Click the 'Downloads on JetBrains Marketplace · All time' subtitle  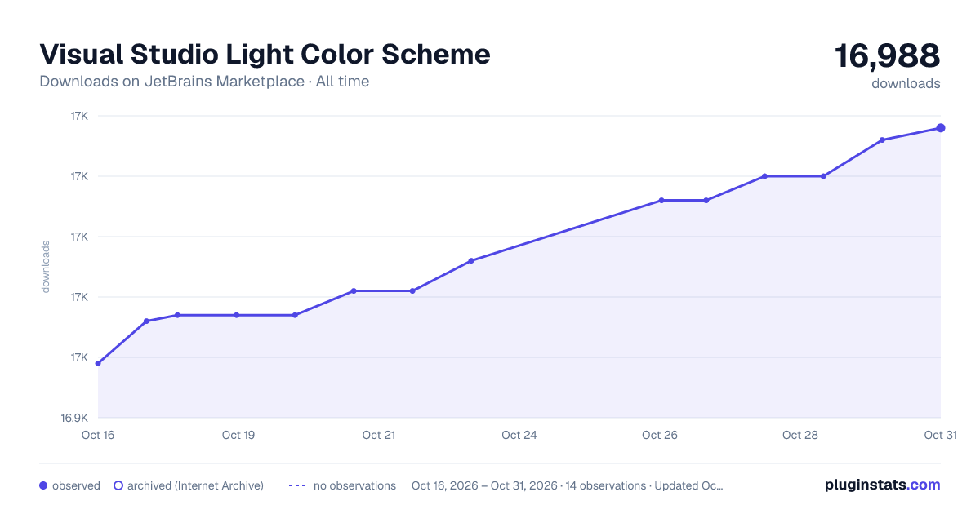[x=204, y=82]
